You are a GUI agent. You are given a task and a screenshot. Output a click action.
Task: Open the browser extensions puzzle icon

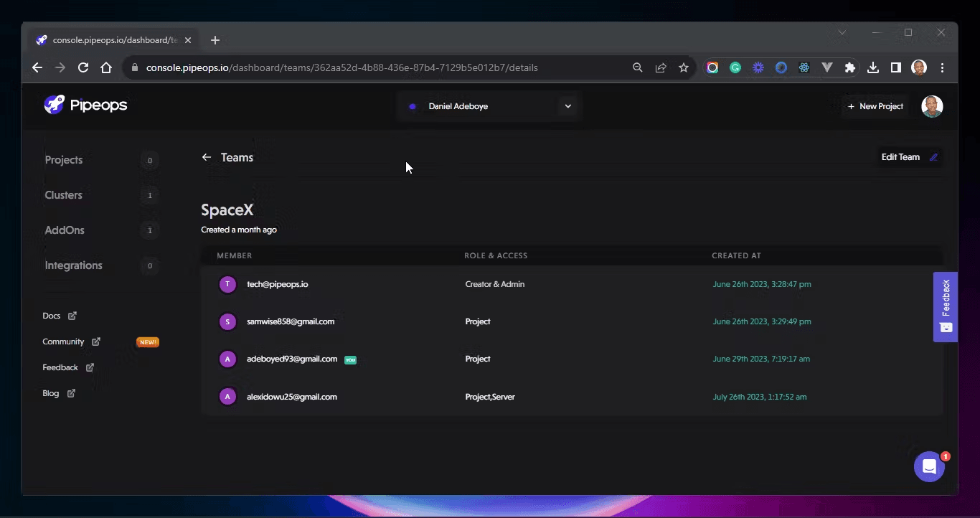(x=850, y=67)
